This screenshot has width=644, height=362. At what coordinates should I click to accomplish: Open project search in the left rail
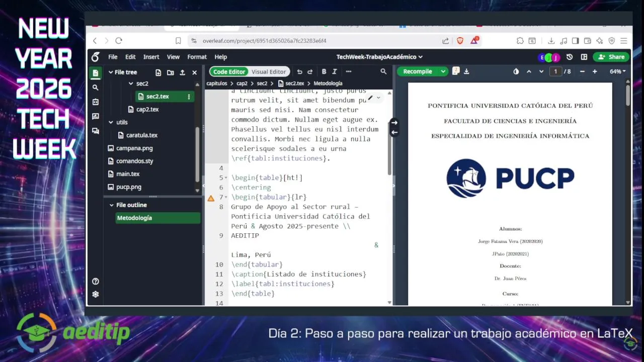pos(96,87)
